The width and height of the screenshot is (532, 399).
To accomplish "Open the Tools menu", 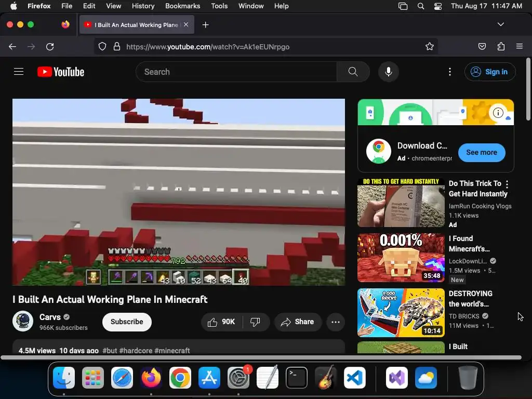I will [x=219, y=6].
